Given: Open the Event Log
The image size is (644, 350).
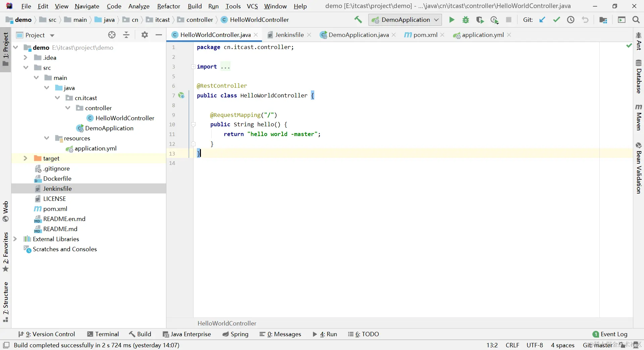Looking at the screenshot, I should tap(610, 334).
